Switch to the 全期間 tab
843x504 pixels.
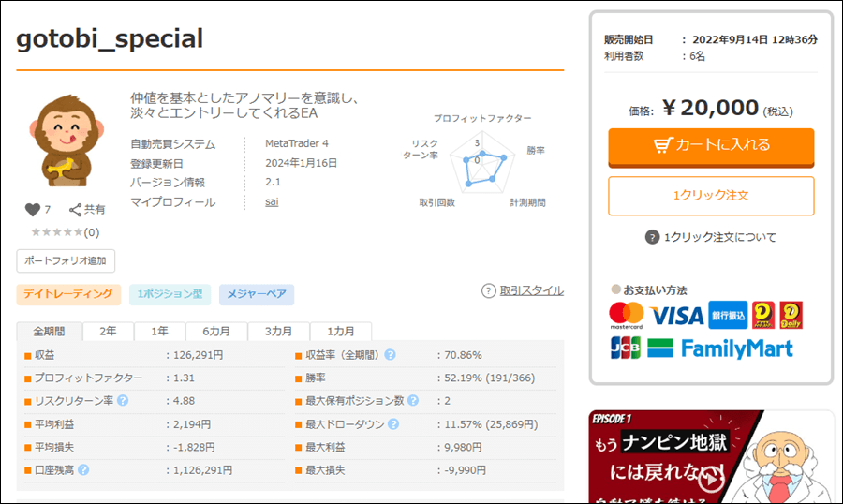[49, 332]
